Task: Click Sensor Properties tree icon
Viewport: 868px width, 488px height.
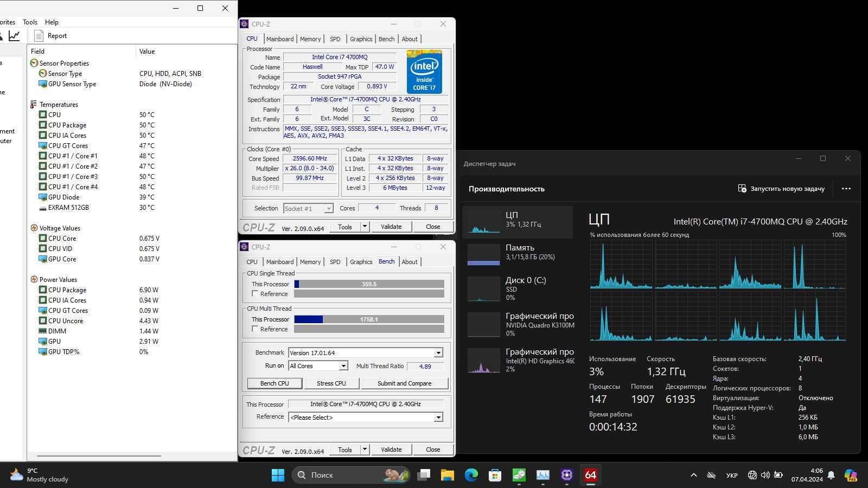Action: [x=34, y=63]
